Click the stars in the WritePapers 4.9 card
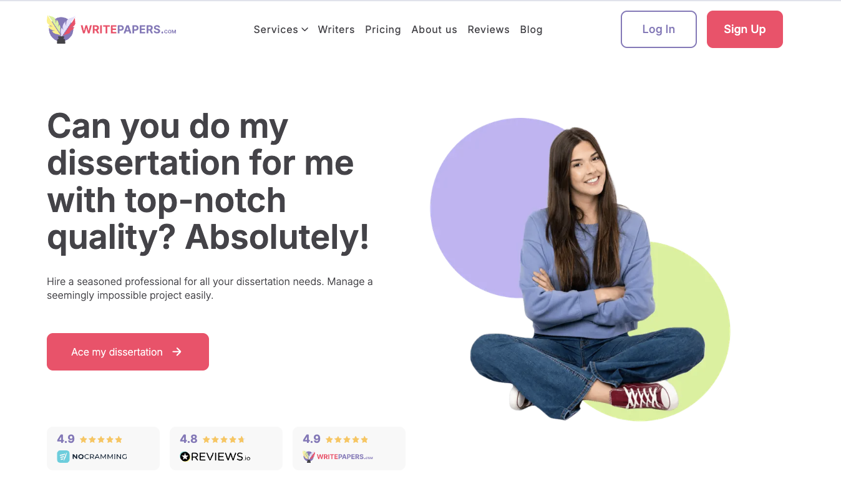 (x=347, y=440)
